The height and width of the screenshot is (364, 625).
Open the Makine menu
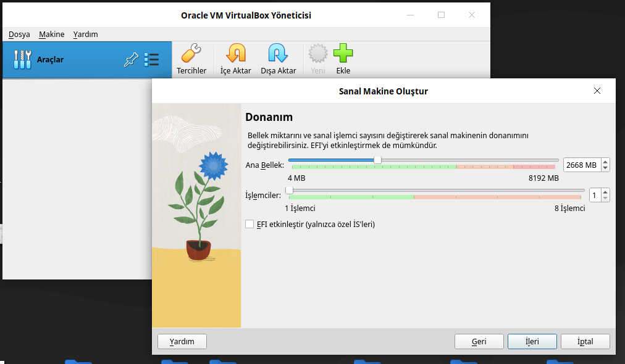(52, 35)
